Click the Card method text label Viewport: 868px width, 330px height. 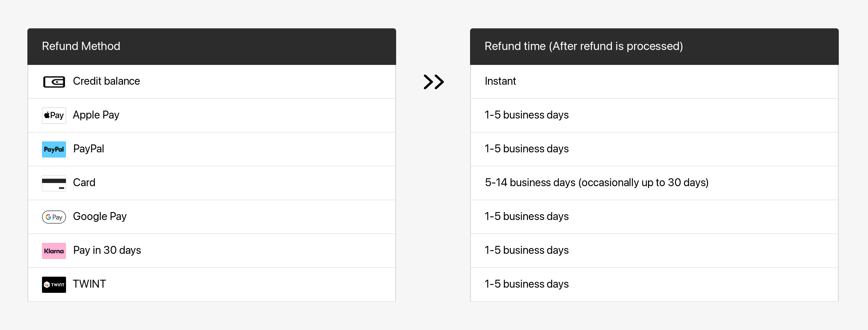coord(84,182)
